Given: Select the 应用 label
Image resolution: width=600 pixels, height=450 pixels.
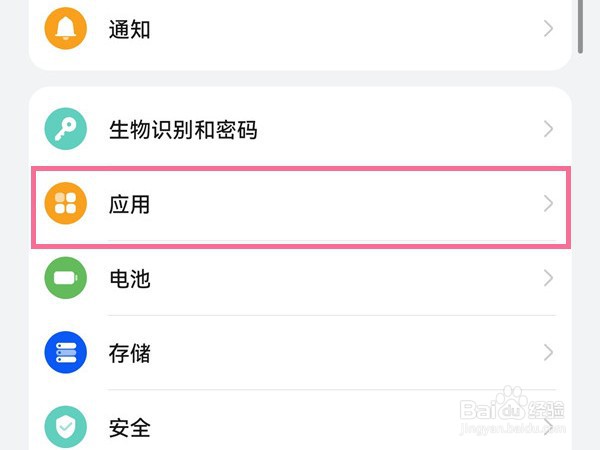Looking at the screenshot, I should pyautogui.click(x=129, y=205).
